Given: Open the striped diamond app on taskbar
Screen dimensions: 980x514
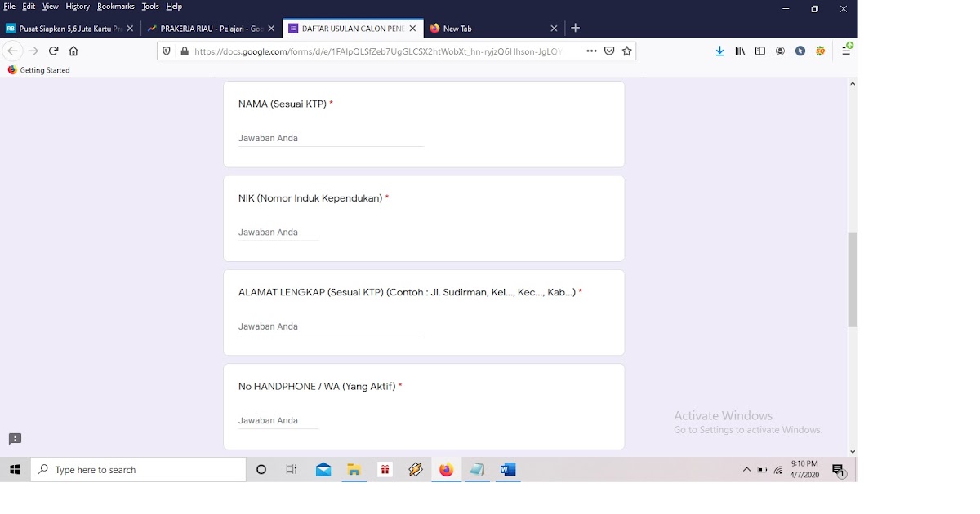Looking at the screenshot, I should click(416, 470).
